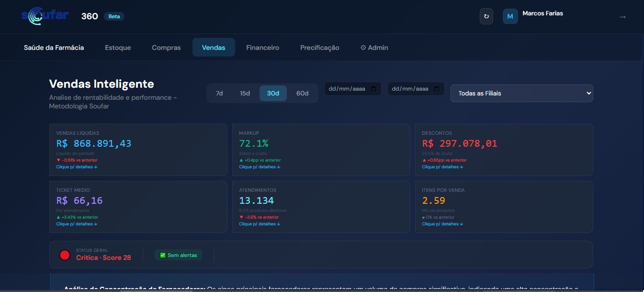Select the 30d period
The height and width of the screenshot is (292, 644).
coord(273,93)
